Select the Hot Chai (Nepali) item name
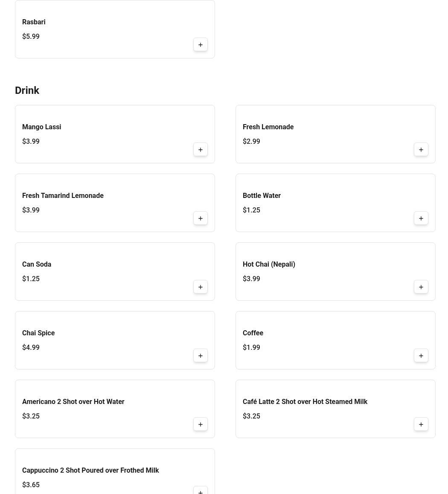This screenshot has height=494, width=448. [x=269, y=264]
